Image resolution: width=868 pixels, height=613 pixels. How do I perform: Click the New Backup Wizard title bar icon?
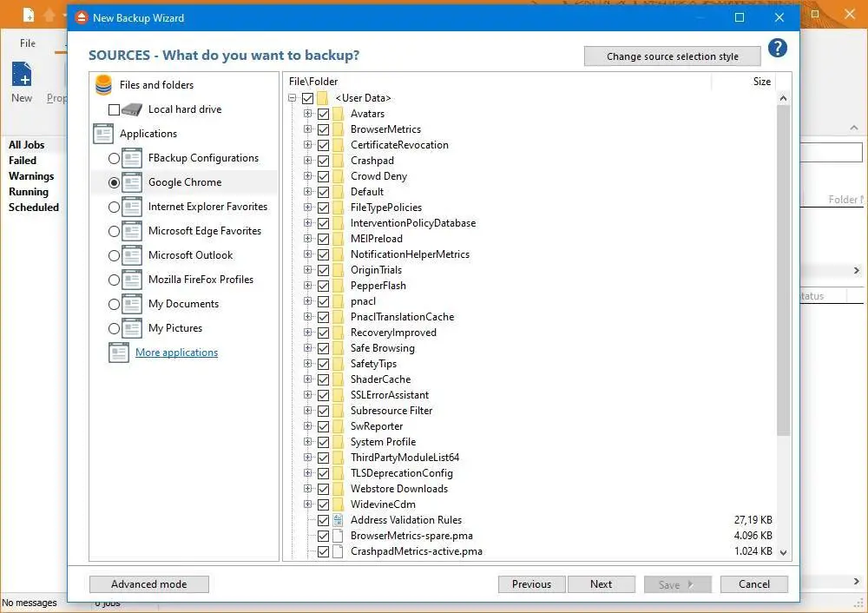[82, 17]
